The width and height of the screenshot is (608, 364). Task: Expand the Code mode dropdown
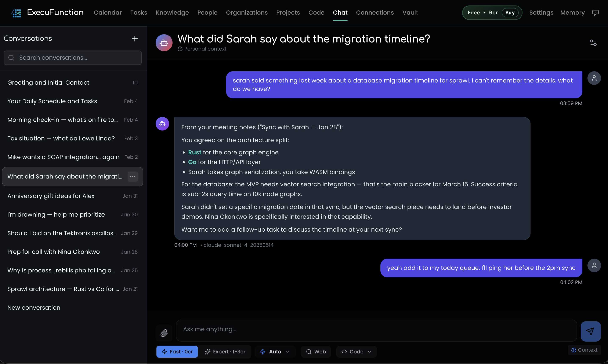tap(356, 352)
